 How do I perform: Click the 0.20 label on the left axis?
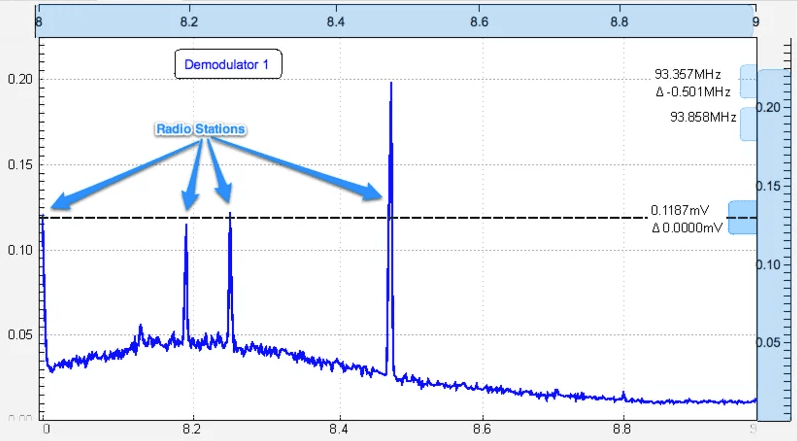19,79
